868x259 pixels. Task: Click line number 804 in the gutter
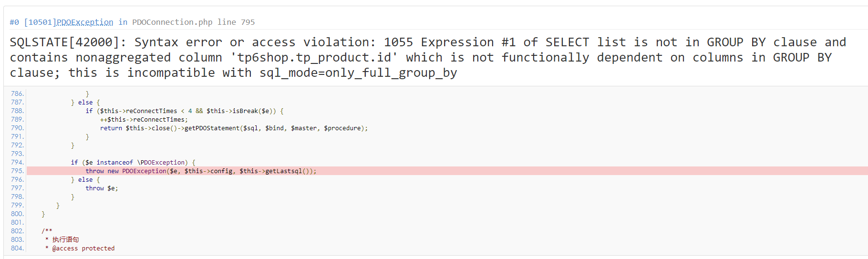coord(17,248)
